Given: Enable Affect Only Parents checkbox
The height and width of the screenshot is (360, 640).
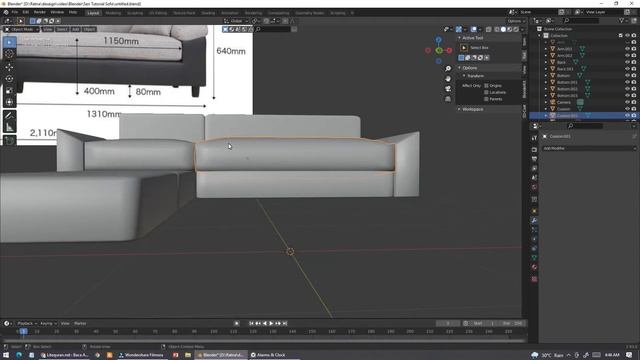Looking at the screenshot, I should tap(486, 99).
